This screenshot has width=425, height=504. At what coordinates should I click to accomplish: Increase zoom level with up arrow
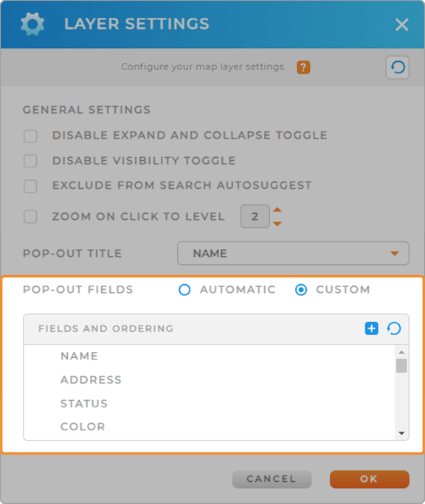277,210
